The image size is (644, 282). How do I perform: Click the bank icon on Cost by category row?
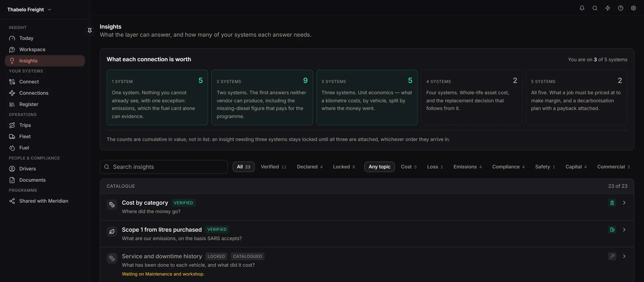[612, 203]
